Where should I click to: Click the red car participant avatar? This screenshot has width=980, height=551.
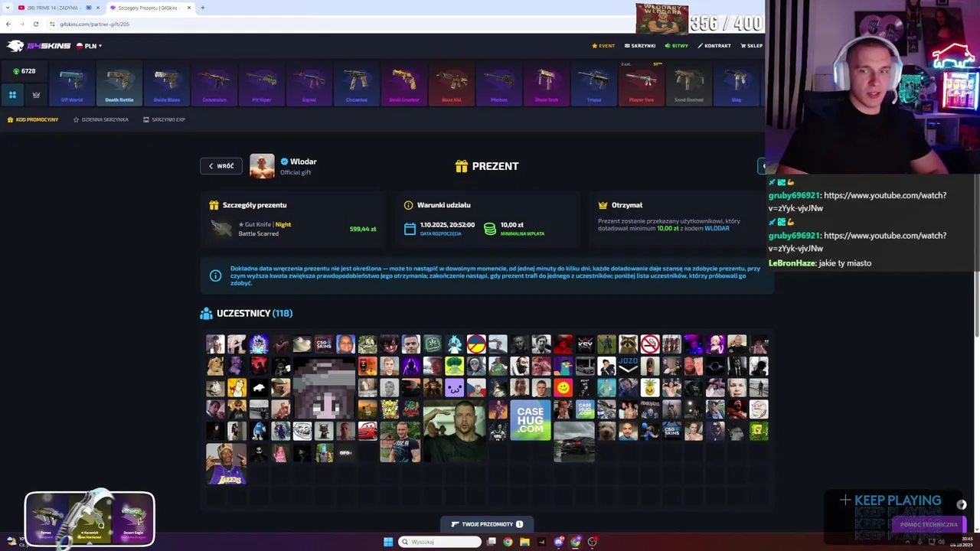[367, 431]
